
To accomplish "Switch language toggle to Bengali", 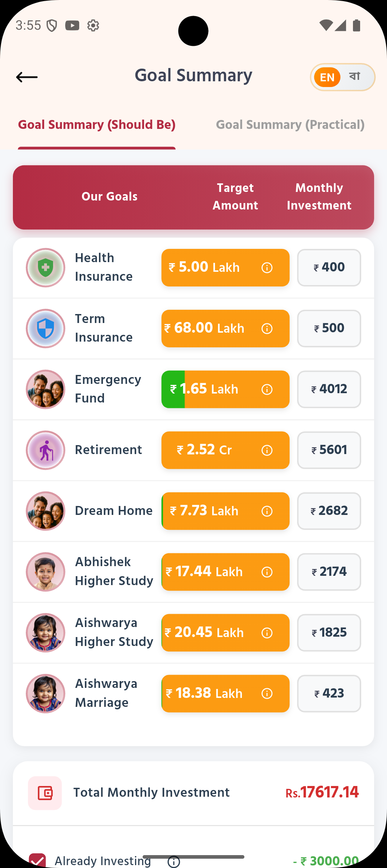I will pos(355,77).
